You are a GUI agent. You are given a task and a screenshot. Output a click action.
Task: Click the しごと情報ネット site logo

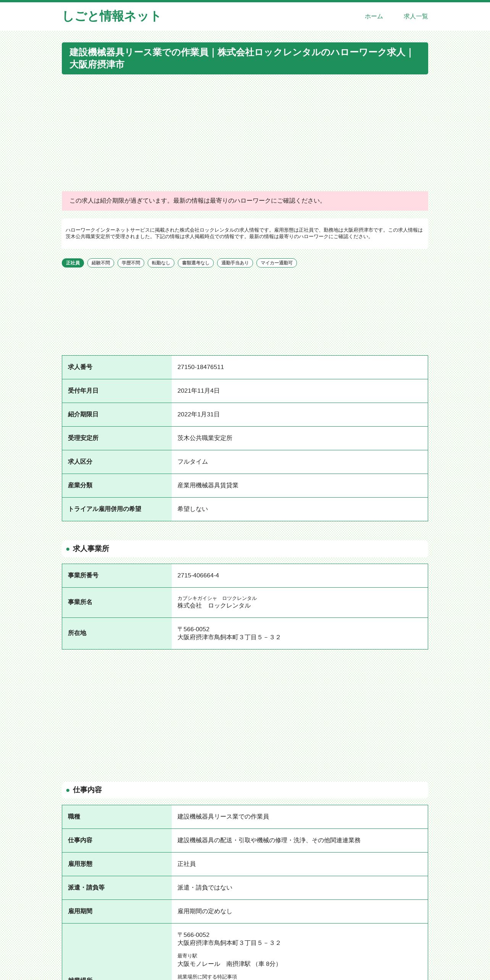pos(111,16)
